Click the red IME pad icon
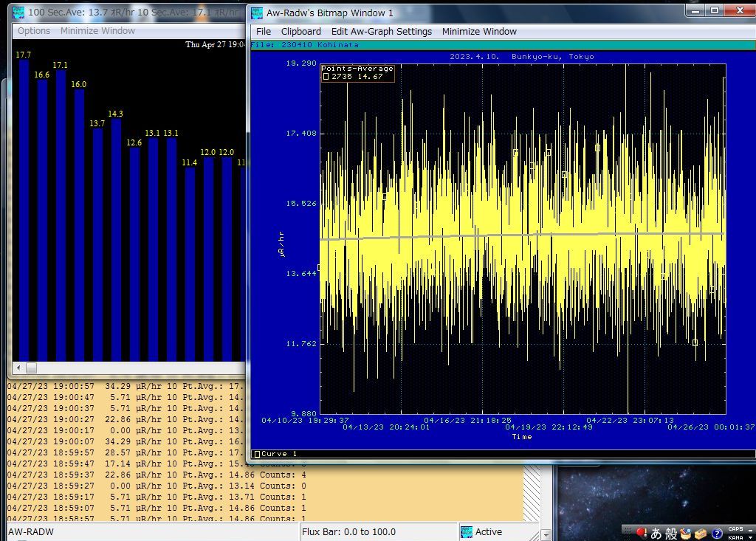 click(641, 533)
